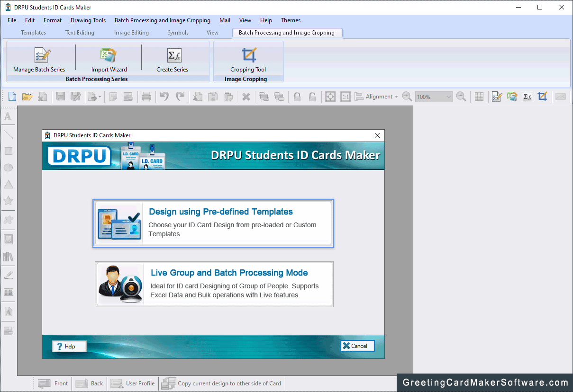This screenshot has width=573, height=392.
Task: Click the print toolbar icon
Action: [146, 97]
